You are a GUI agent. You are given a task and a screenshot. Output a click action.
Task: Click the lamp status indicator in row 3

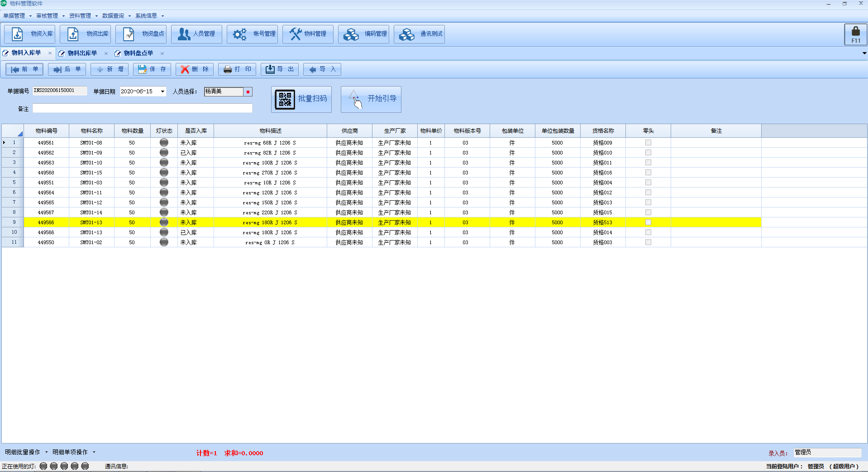(164, 163)
